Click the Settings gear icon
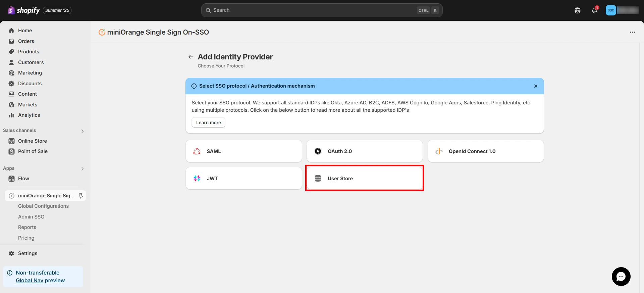 click(11, 253)
